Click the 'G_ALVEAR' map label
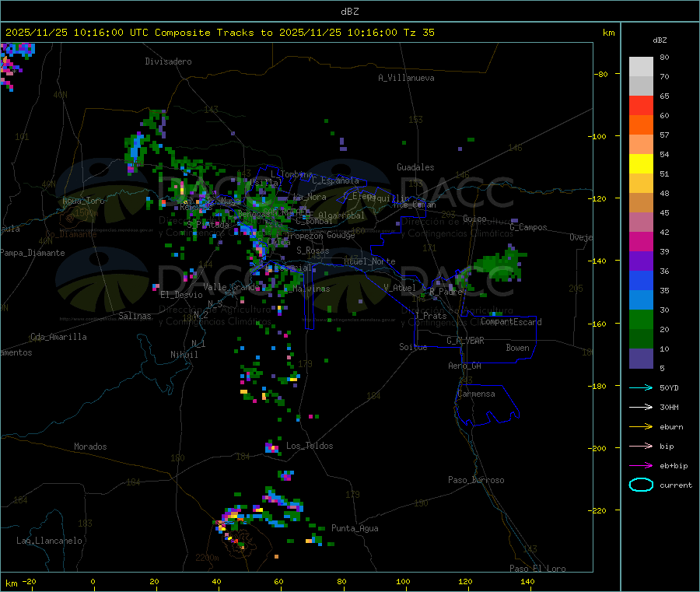This screenshot has width=700, height=592. [x=466, y=341]
